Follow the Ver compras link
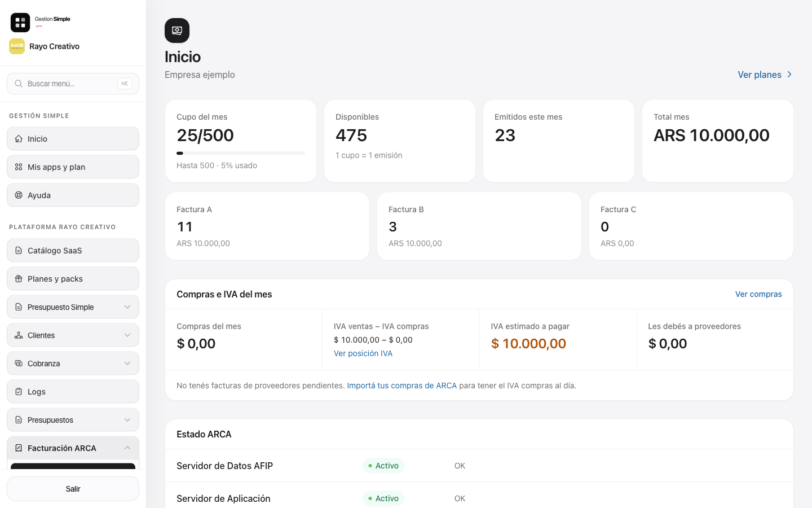Image resolution: width=812 pixels, height=508 pixels. 758,294
